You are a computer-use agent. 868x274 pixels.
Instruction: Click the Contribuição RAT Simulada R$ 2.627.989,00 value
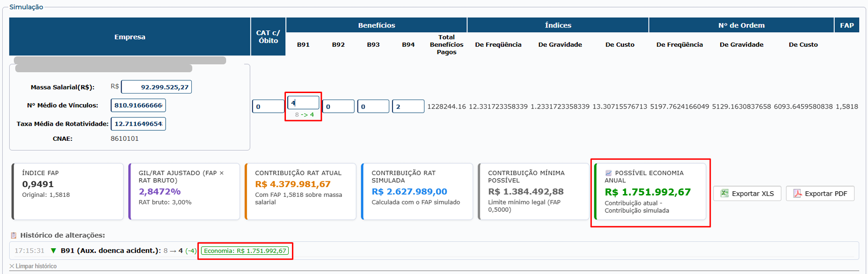[x=409, y=191]
